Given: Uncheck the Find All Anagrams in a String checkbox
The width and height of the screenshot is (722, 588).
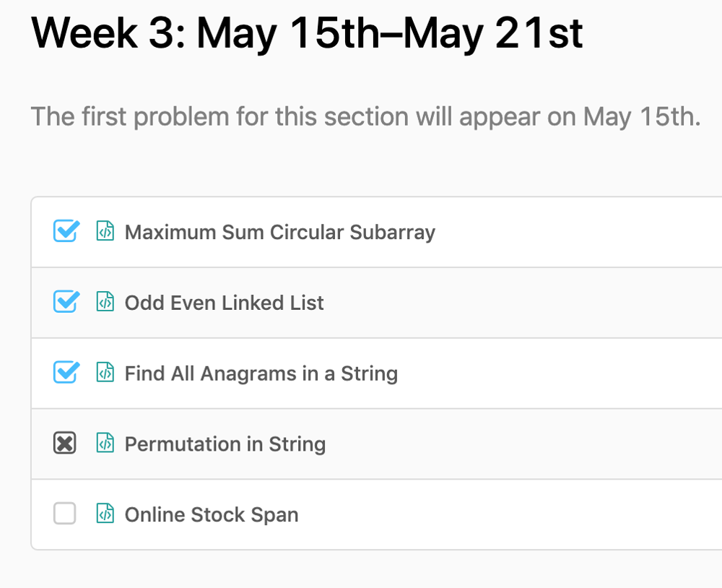Looking at the screenshot, I should (66, 372).
